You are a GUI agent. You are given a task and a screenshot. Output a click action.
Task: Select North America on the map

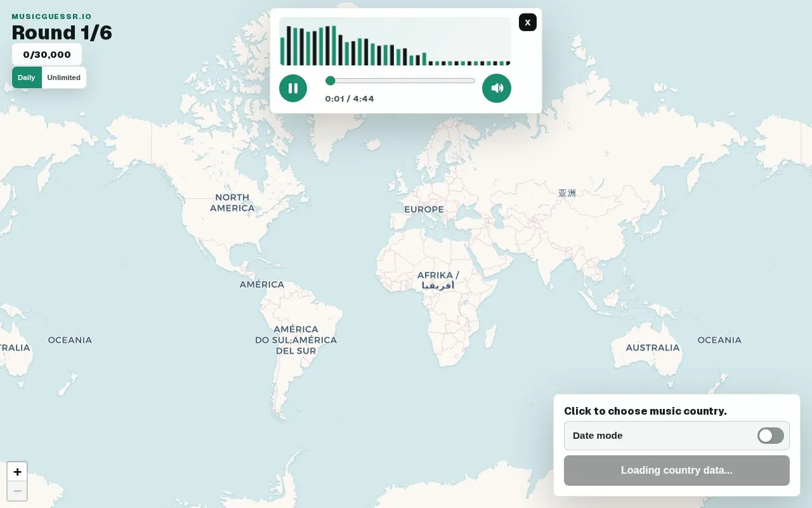[x=232, y=203]
